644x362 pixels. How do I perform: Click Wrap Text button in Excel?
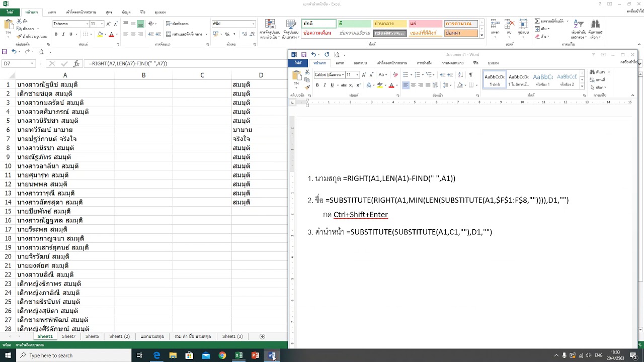point(178,24)
